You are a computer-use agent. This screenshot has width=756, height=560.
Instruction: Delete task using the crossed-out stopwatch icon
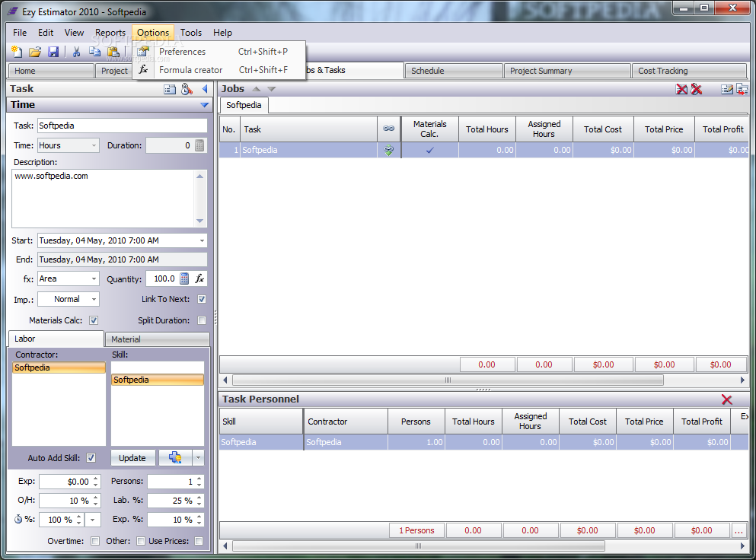[x=696, y=89]
